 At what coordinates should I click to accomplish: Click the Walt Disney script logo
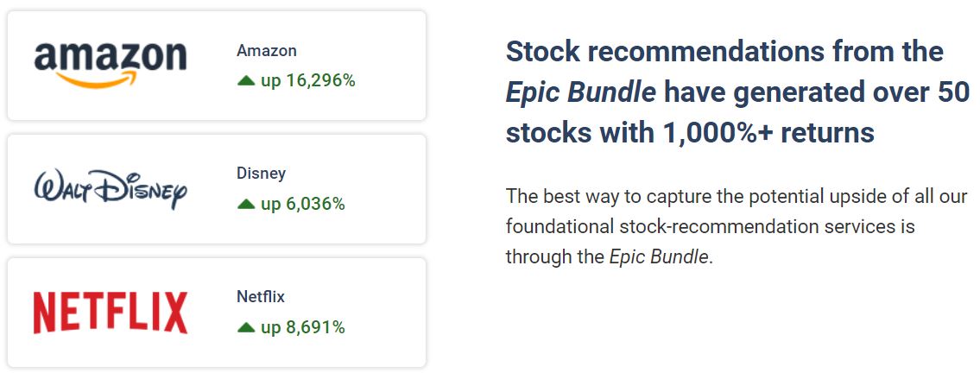110,189
